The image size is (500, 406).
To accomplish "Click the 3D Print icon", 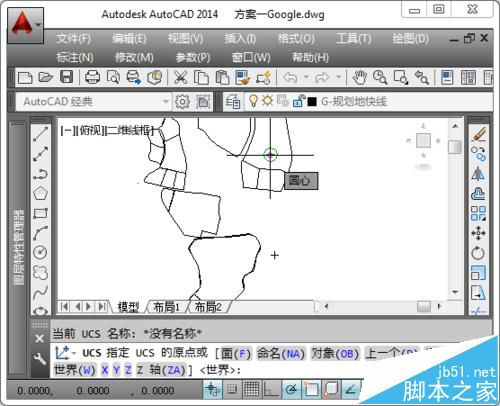I will coord(154,77).
